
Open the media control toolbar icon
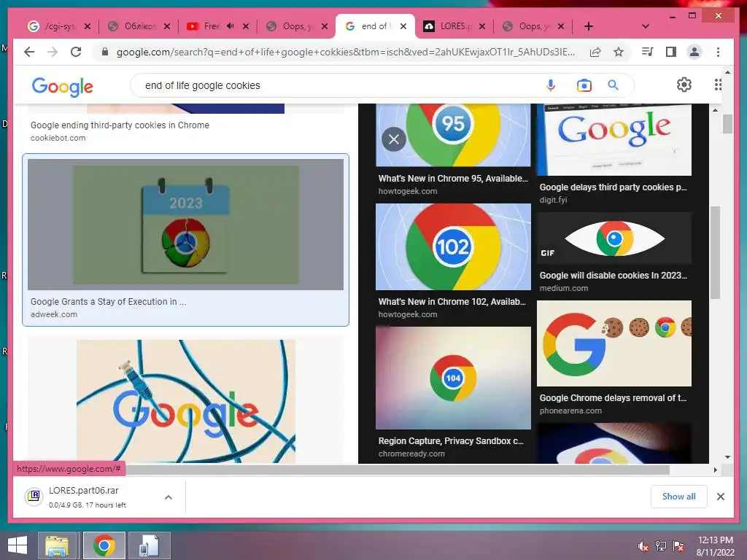coord(647,52)
